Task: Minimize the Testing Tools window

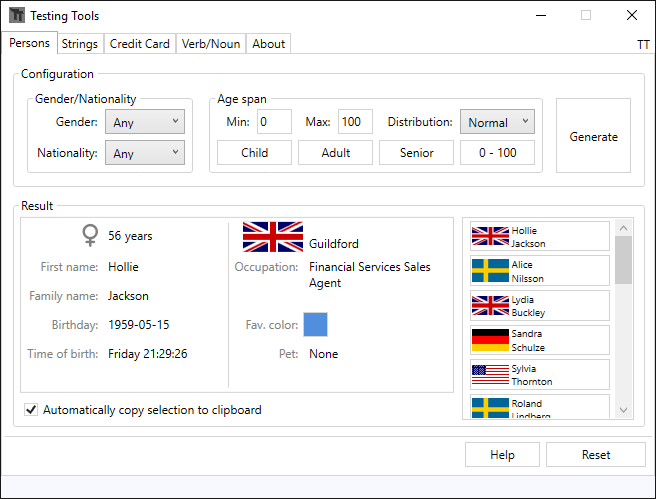Action: tap(541, 15)
